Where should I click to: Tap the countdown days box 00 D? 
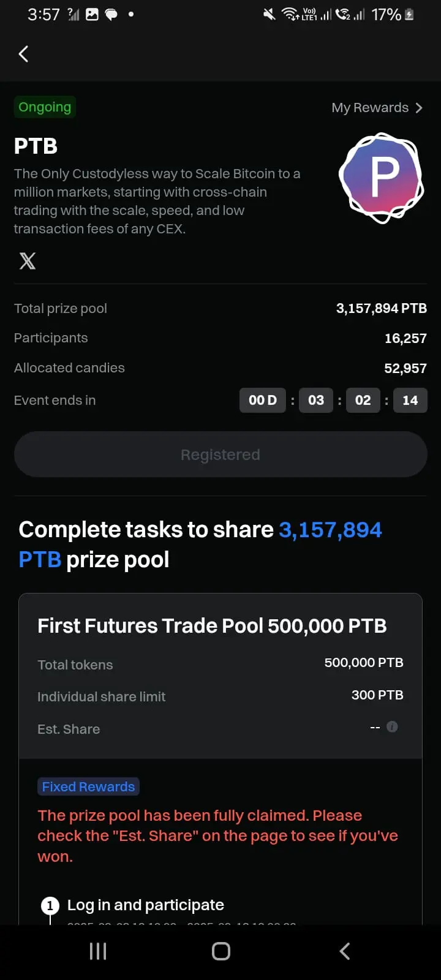pos(263,400)
